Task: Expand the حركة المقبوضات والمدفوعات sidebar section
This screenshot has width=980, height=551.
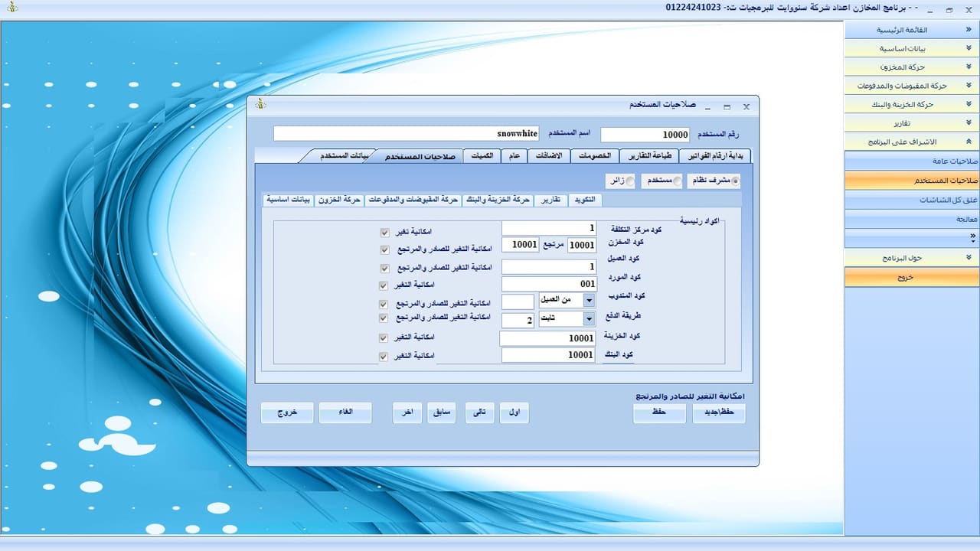Action: [969, 86]
